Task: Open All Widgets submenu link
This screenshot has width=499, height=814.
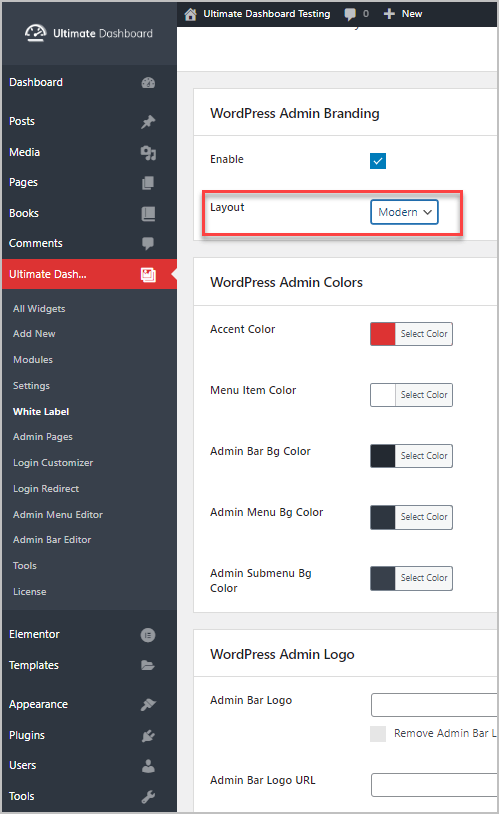Action: pyautogui.click(x=39, y=308)
